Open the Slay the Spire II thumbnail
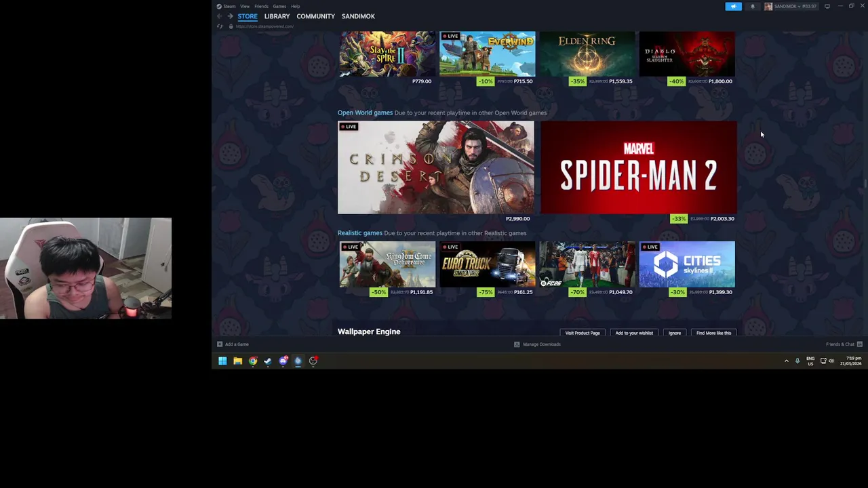The image size is (868, 488). (x=387, y=54)
